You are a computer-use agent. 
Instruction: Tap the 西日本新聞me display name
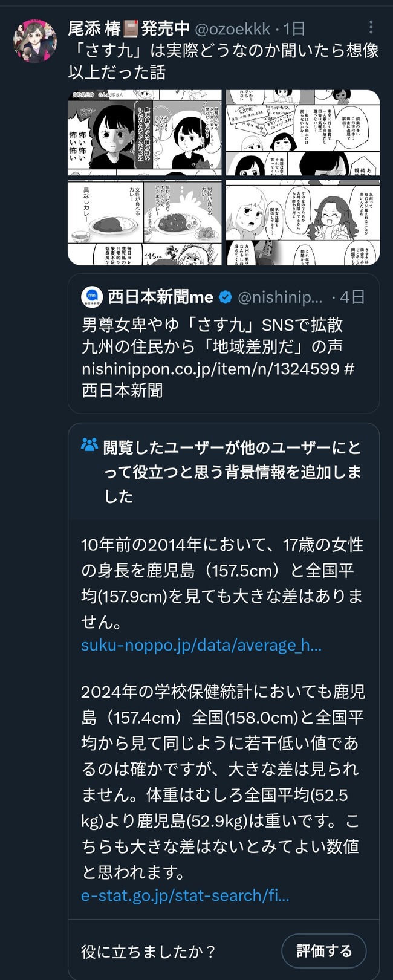pyautogui.click(x=161, y=297)
